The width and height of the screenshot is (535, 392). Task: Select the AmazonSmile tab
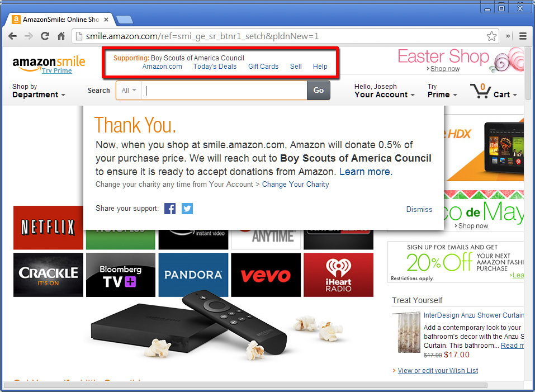60,20
